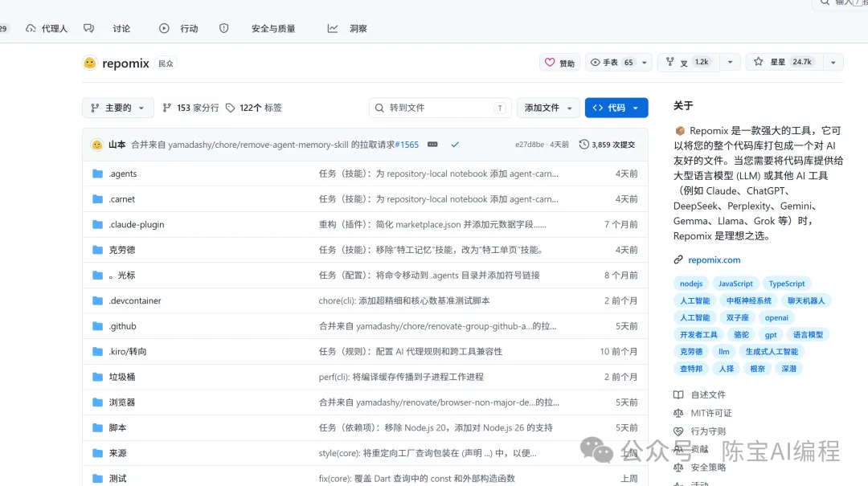Click the history clock icon by 3,859 次提交
Screen dimensions: 868x486
[583, 145]
